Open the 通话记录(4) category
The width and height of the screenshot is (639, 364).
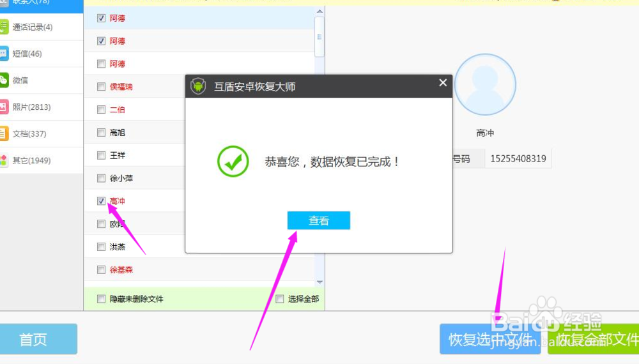(41, 27)
